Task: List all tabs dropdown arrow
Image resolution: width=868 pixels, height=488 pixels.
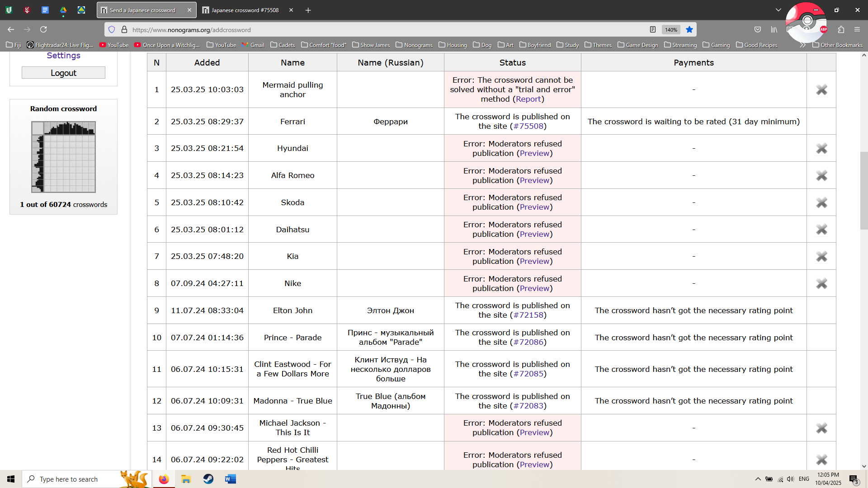Action: (x=778, y=10)
